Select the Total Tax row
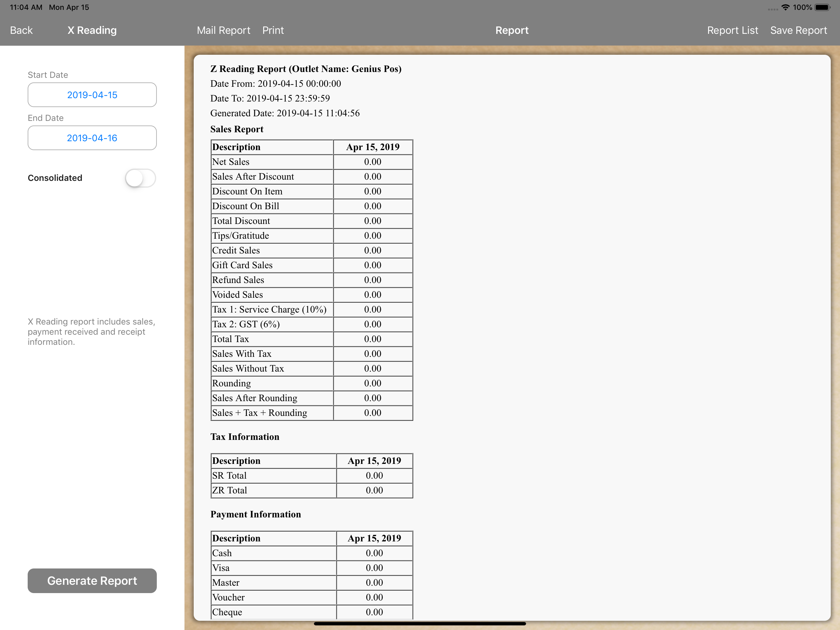 click(x=312, y=339)
